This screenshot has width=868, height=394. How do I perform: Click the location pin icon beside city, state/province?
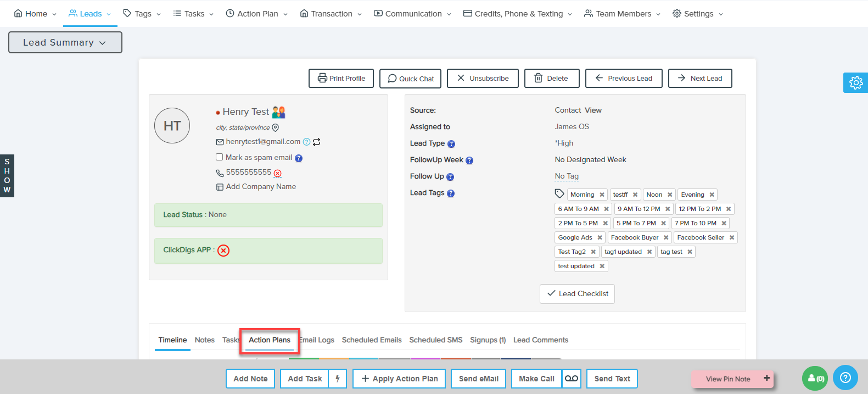pyautogui.click(x=276, y=127)
